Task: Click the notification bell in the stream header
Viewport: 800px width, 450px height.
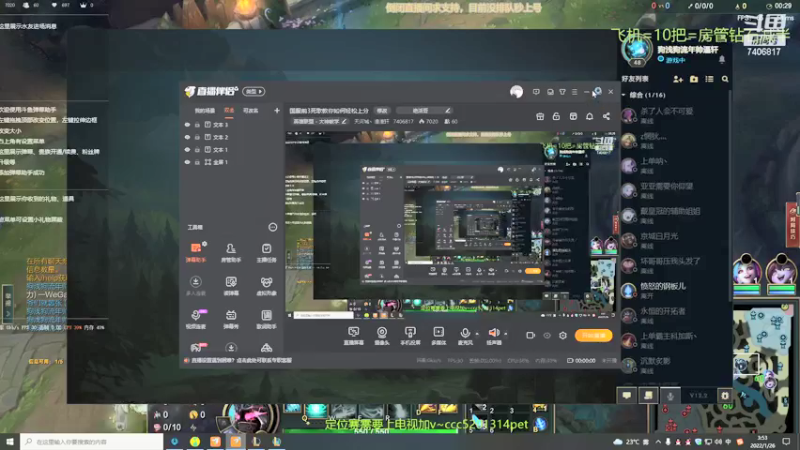Action: [589, 116]
